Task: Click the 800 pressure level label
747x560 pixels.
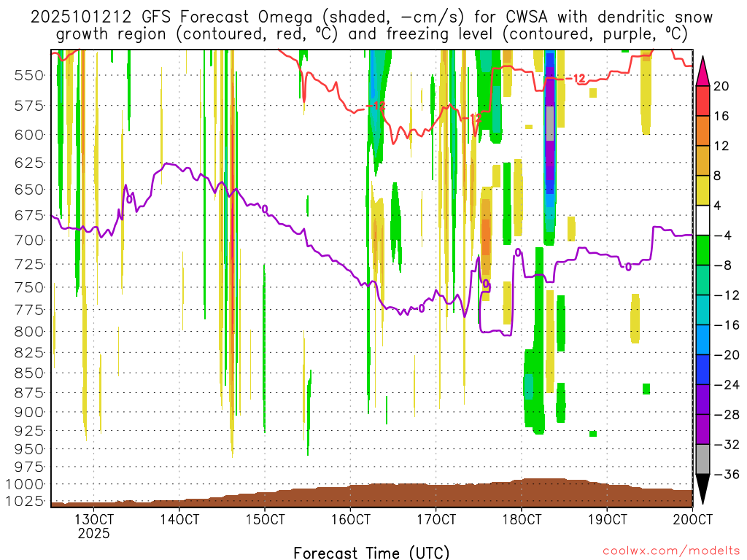Action: click(29, 332)
